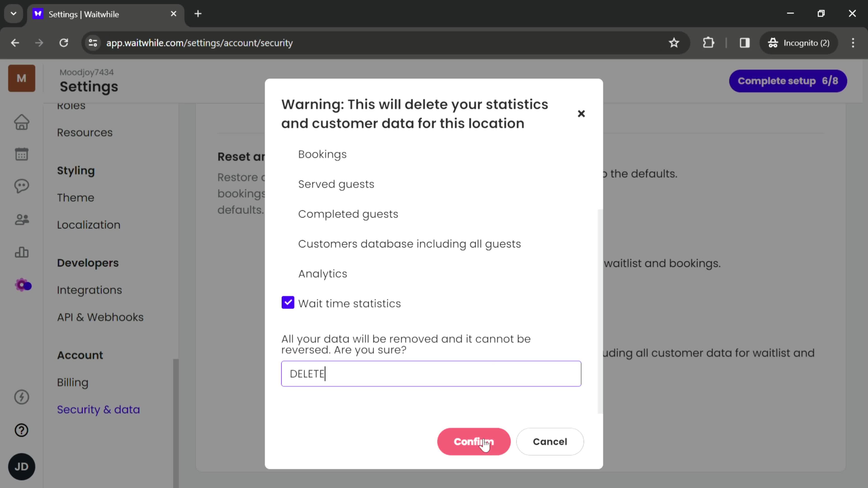This screenshot has width=868, height=488.
Task: Click the Analytics list item
Action: coord(323,274)
